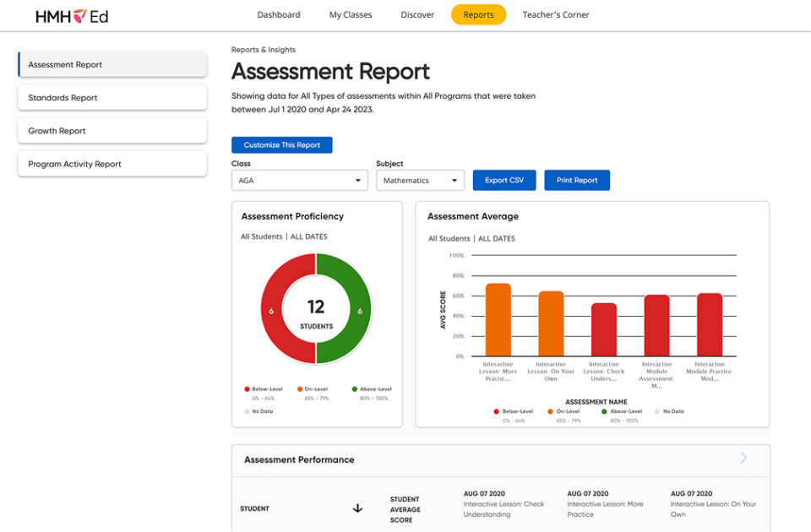Click the Interactive Lesson: Check Understanding bar
Image resolution: width=811 pixels, height=532 pixels.
[604, 329]
